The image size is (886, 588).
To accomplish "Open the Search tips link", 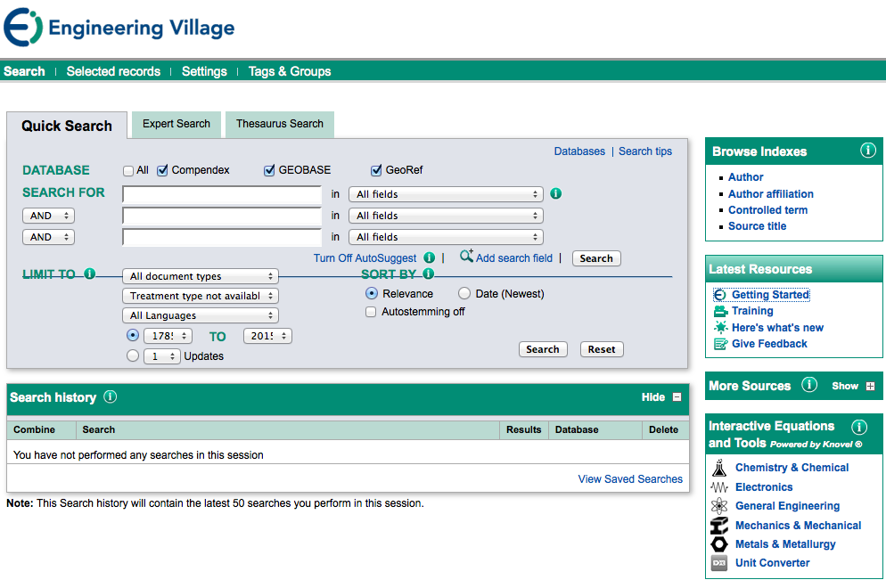I will point(645,151).
